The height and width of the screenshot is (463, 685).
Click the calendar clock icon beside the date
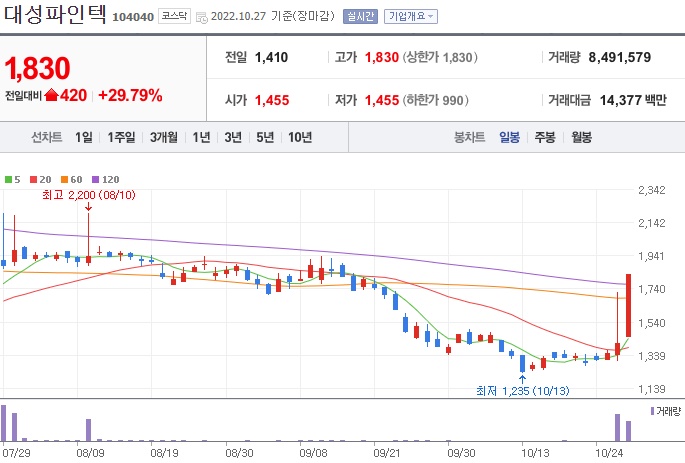(x=201, y=17)
